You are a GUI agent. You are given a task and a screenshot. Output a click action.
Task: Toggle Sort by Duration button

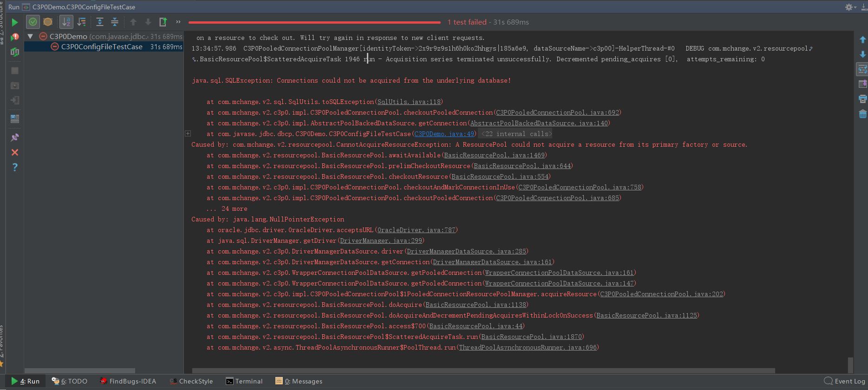click(81, 22)
